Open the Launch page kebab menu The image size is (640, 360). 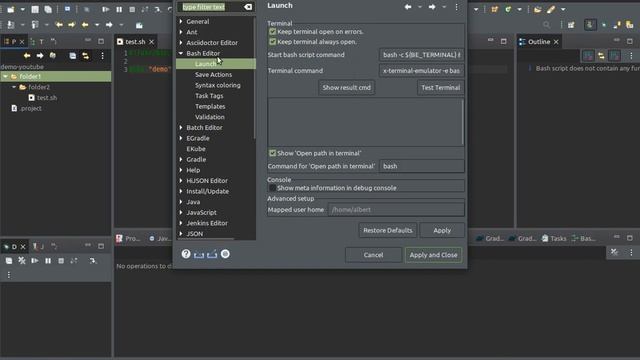tap(456, 7)
